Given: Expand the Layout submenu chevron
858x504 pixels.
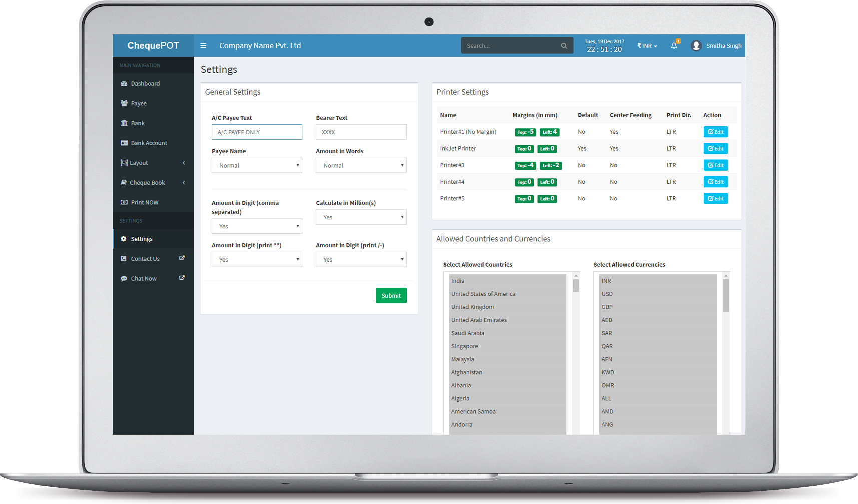Looking at the screenshot, I should (184, 163).
